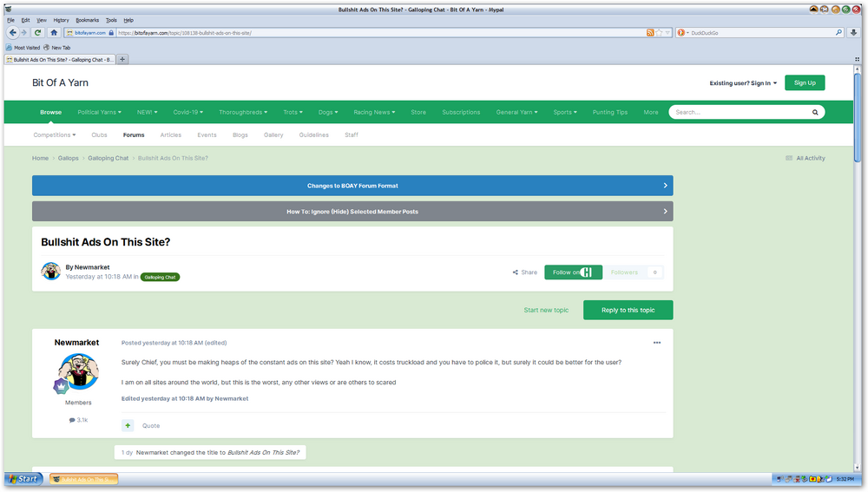Screen dimensions: 868x492
Task: Click the search magnifier in site search box
Action: (x=815, y=112)
